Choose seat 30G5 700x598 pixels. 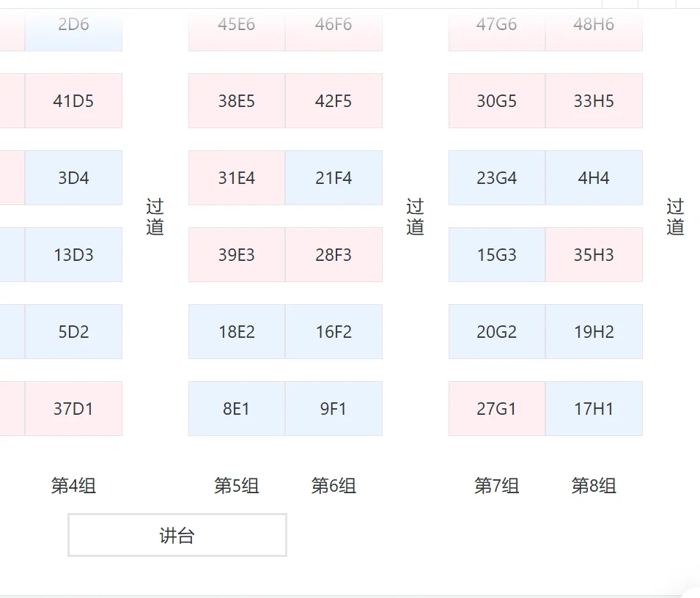[497, 101]
